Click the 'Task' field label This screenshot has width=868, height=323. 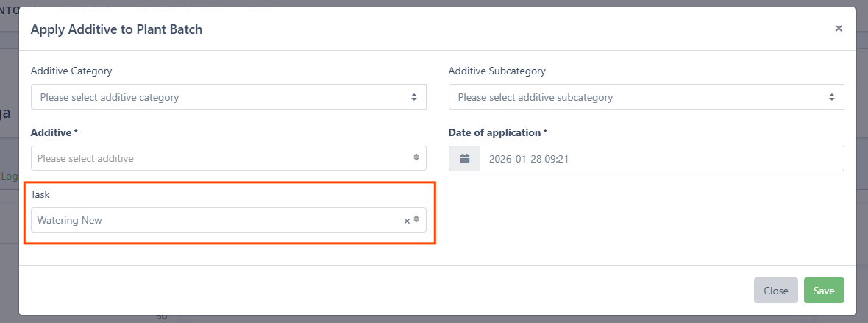coord(41,194)
